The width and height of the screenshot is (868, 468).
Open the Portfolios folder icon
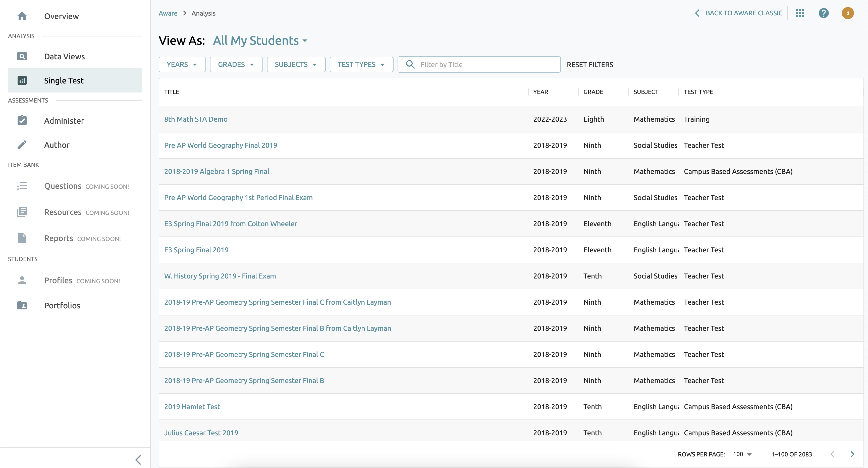tap(22, 305)
